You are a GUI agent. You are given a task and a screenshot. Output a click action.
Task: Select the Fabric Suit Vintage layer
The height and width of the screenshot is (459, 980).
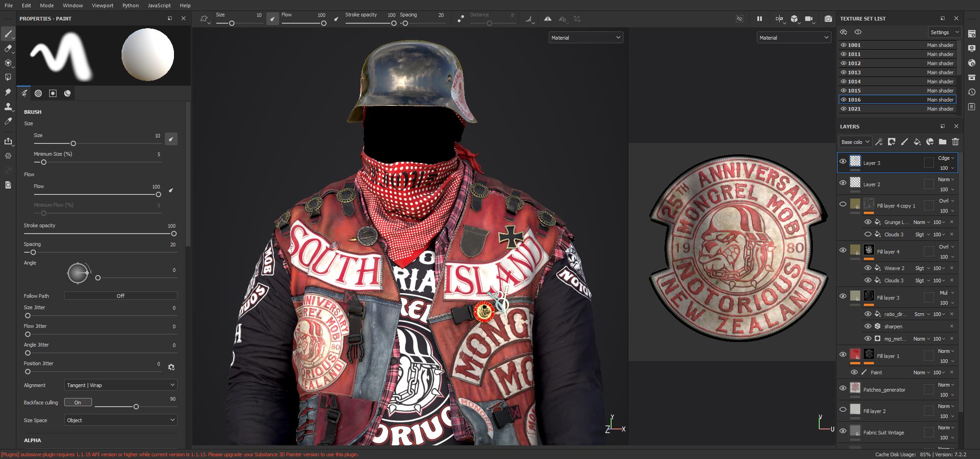pyautogui.click(x=897, y=433)
